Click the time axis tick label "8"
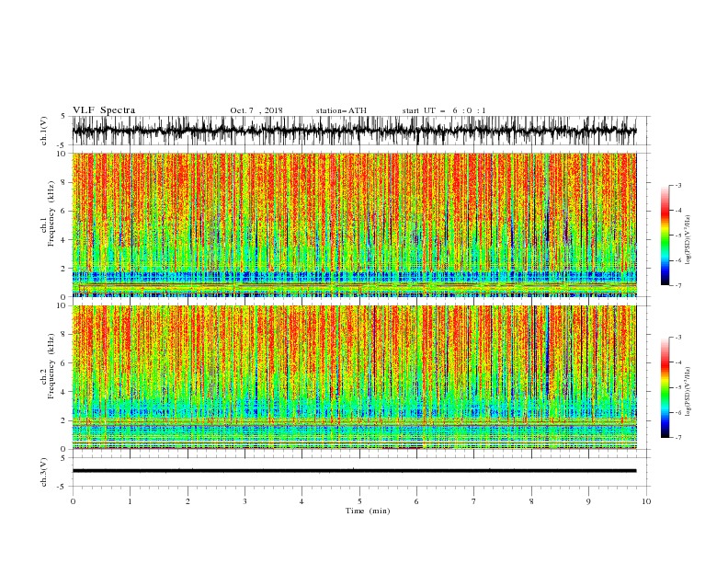Viewport: 728px width, 563px height. pos(531,501)
